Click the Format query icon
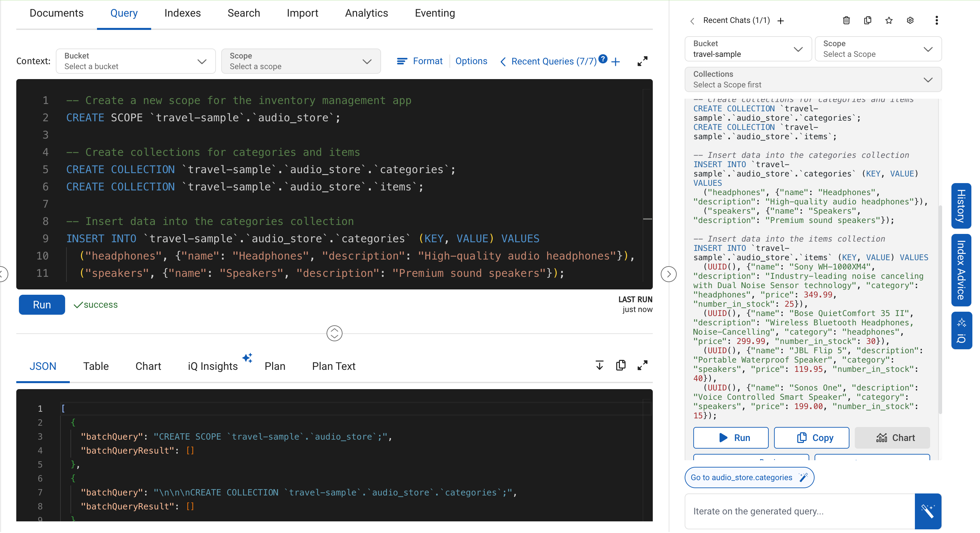The image size is (980, 533). pos(402,61)
